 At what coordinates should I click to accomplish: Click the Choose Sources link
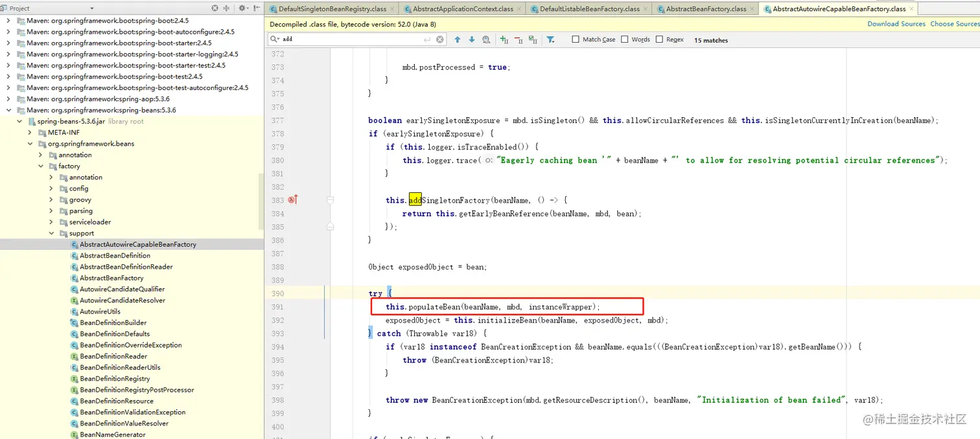click(955, 24)
